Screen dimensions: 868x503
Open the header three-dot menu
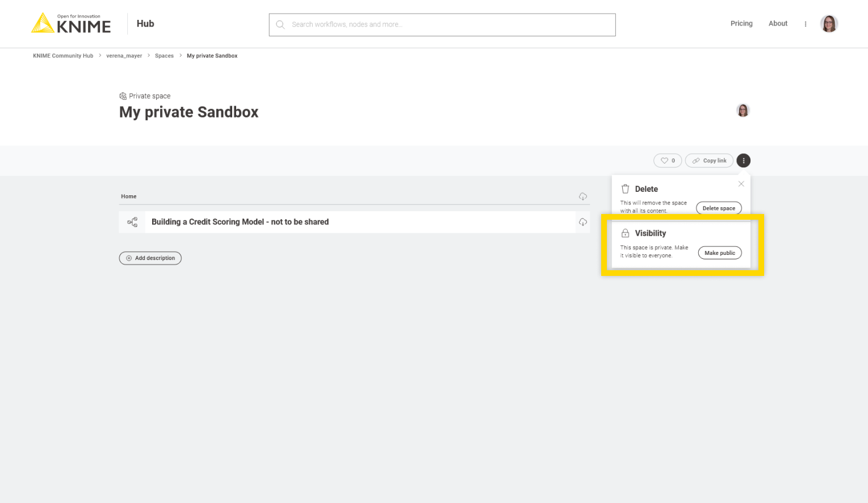[x=805, y=24]
